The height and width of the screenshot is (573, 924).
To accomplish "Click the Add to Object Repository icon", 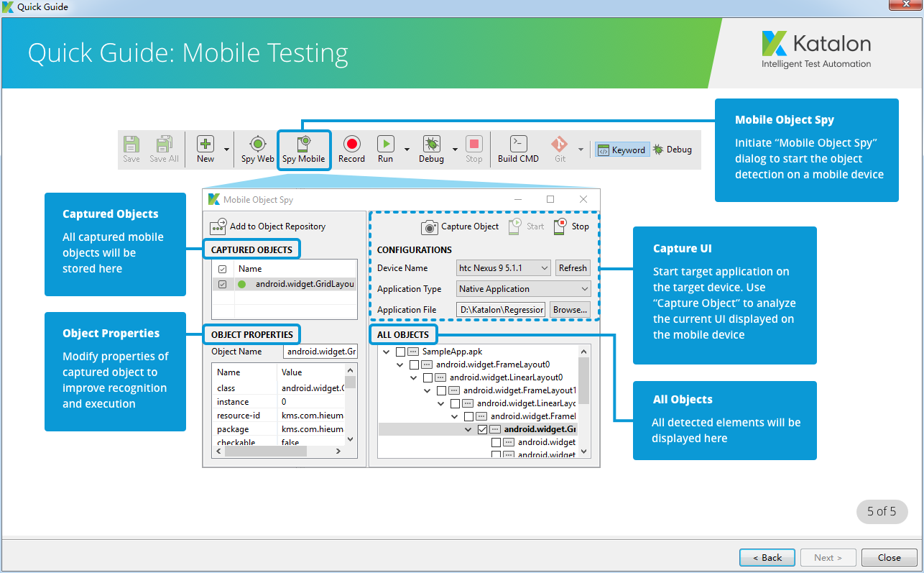I will click(x=218, y=226).
